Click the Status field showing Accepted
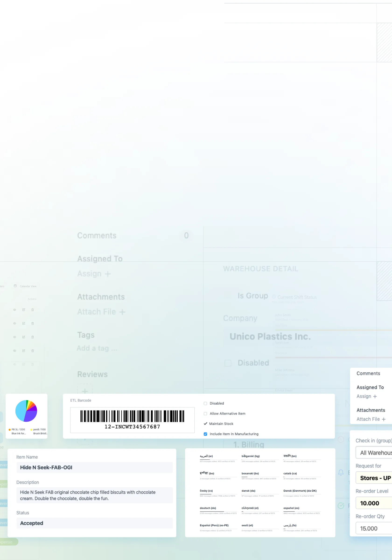Image resolution: width=392 pixels, height=560 pixels. pos(95,523)
